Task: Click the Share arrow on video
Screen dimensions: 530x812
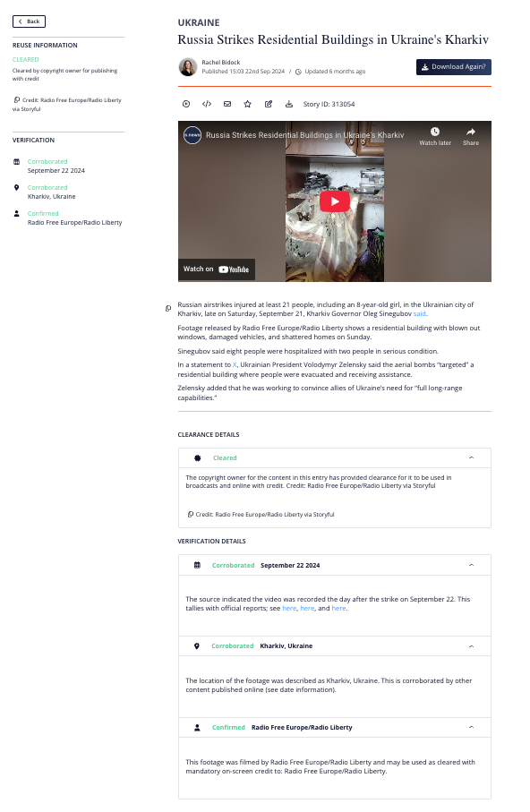Action: [470, 132]
